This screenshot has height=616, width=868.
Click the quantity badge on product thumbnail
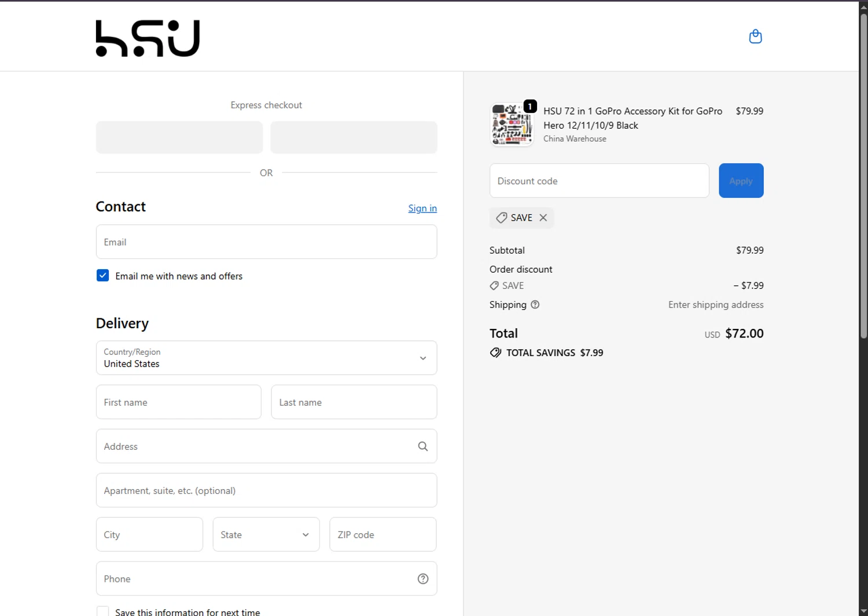click(530, 107)
